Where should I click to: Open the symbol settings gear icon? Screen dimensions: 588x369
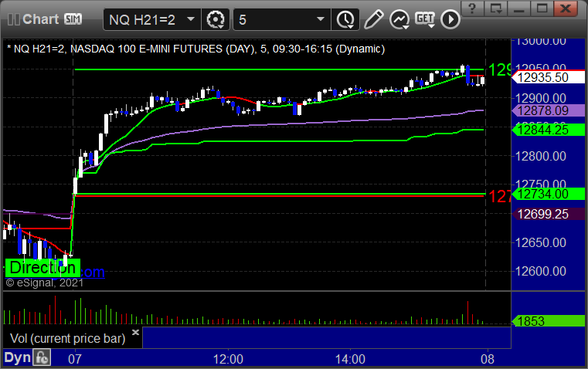click(216, 19)
